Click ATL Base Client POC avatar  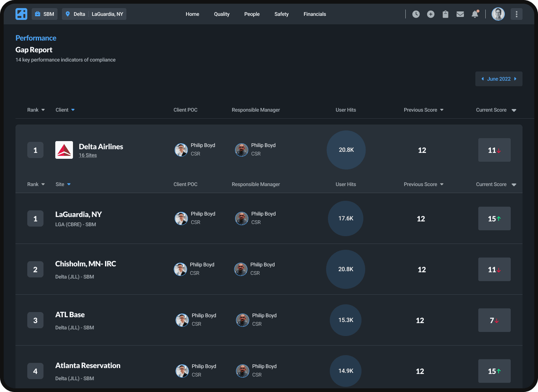tap(182, 320)
